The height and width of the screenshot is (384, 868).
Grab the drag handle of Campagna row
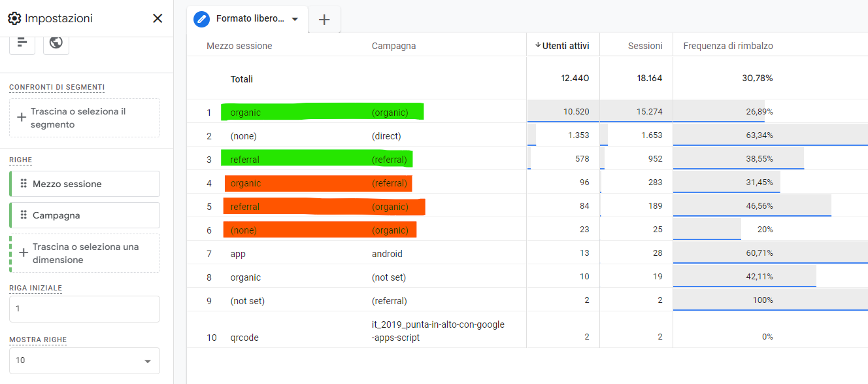tap(24, 215)
